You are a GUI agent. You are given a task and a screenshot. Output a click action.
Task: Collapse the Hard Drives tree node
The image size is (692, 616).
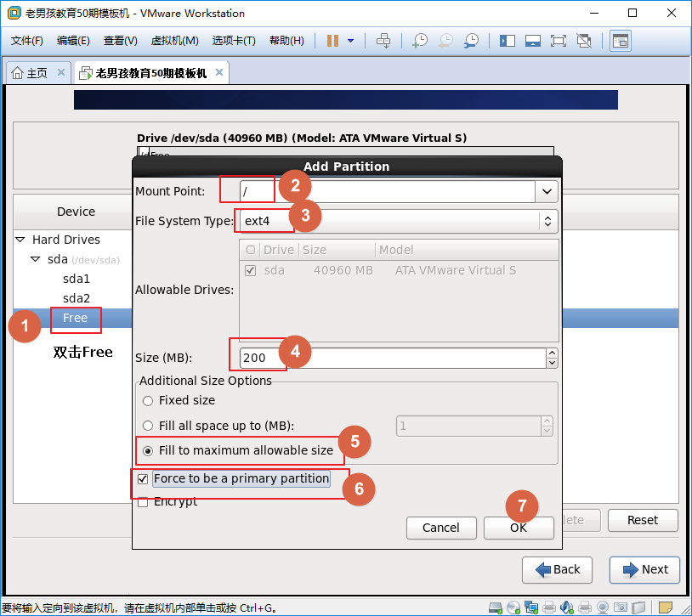point(20,240)
